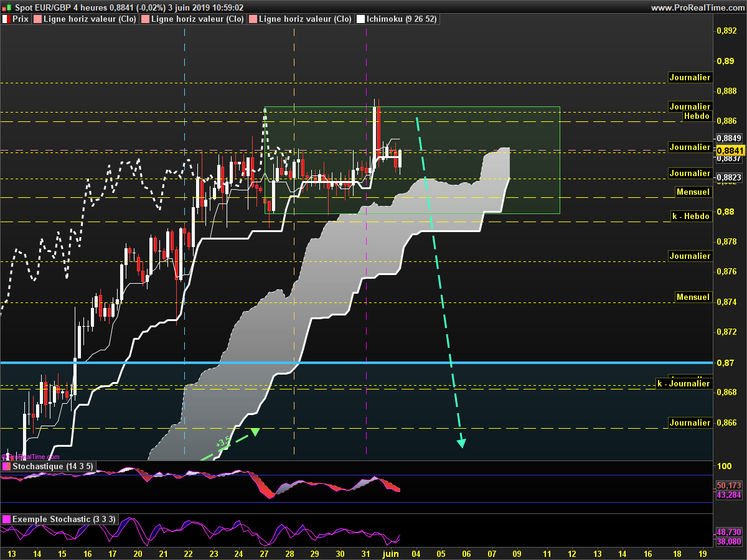The image size is (747, 560).
Task: Click the candlestick icon beside Spot EUR/GBP title
Action: coord(7,7)
